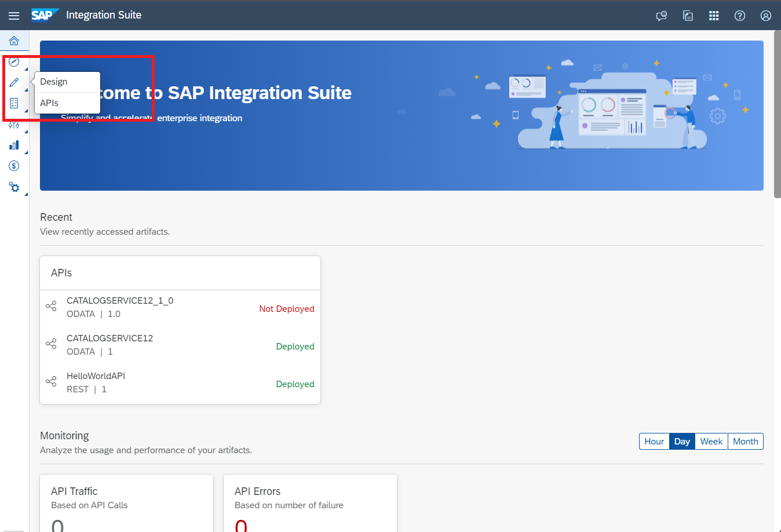Open the CATALOGSERVICE12 recent API row
This screenshot has width=781, height=532.
[x=180, y=345]
